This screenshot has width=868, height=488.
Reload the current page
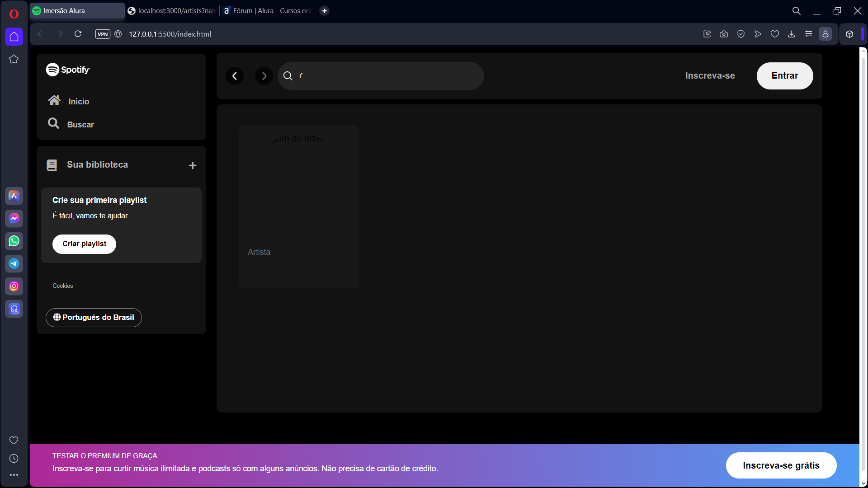pos(78,34)
